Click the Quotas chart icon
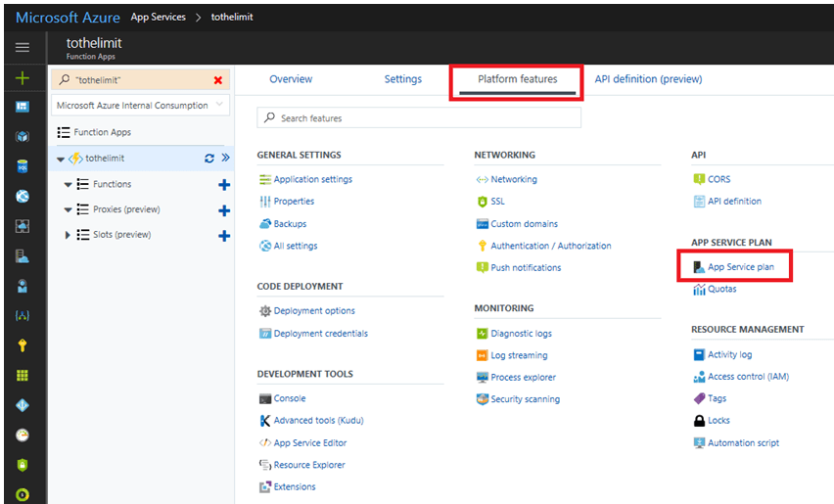Image resolution: width=834 pixels, height=504 pixels. click(x=699, y=290)
